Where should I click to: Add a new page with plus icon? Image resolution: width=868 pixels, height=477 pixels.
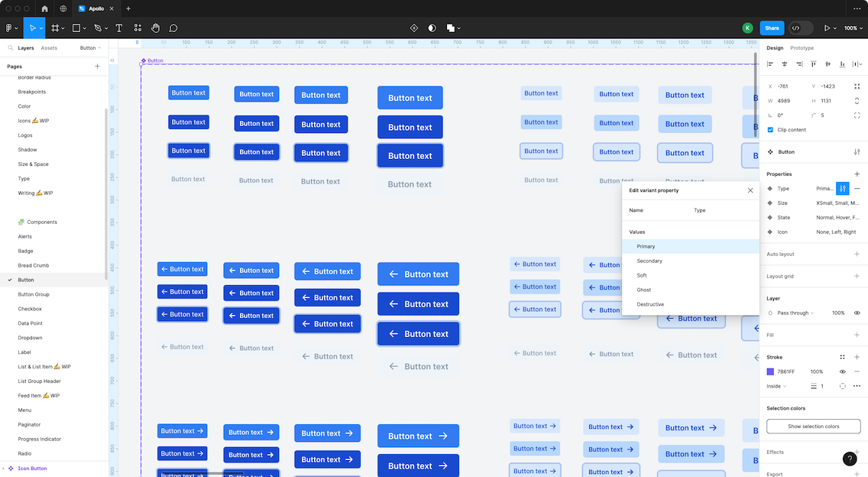(x=97, y=67)
